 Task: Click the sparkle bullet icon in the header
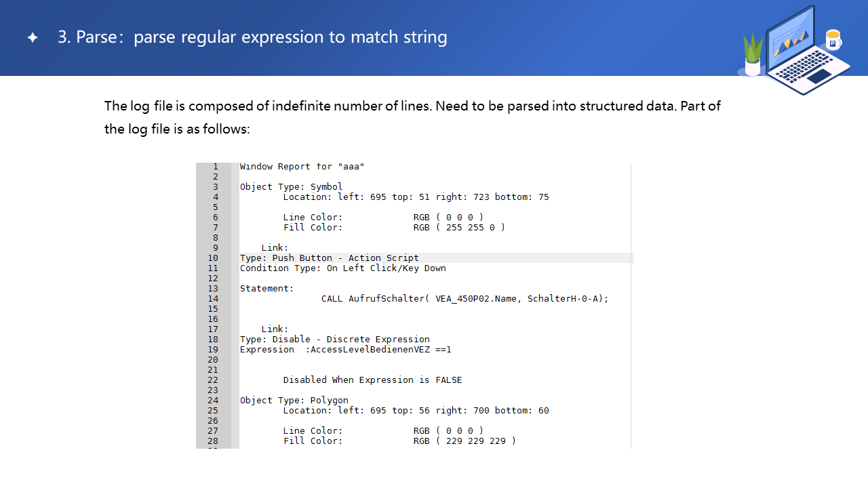[x=33, y=37]
